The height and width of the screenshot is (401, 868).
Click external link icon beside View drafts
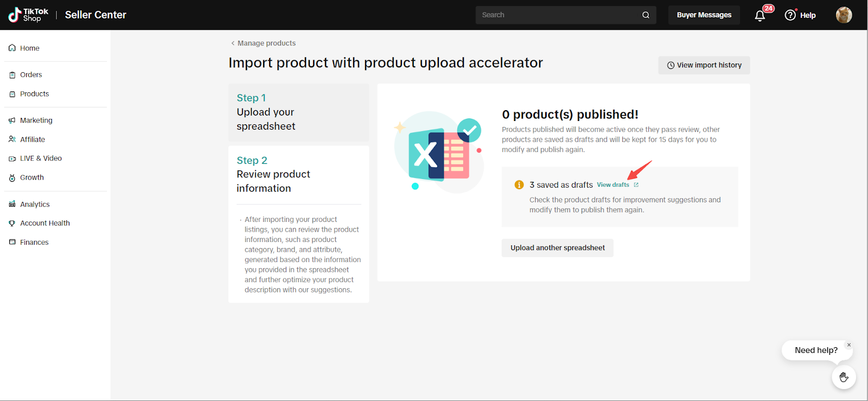tap(636, 185)
